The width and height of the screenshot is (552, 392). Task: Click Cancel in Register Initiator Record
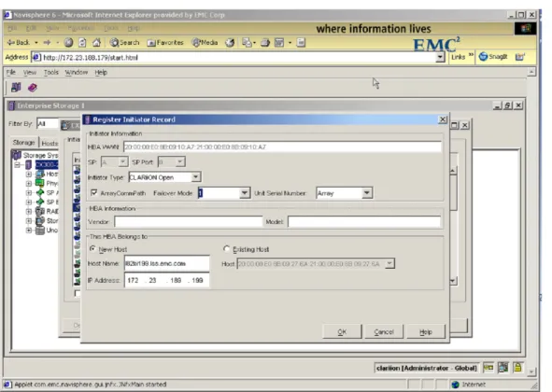coord(384,332)
